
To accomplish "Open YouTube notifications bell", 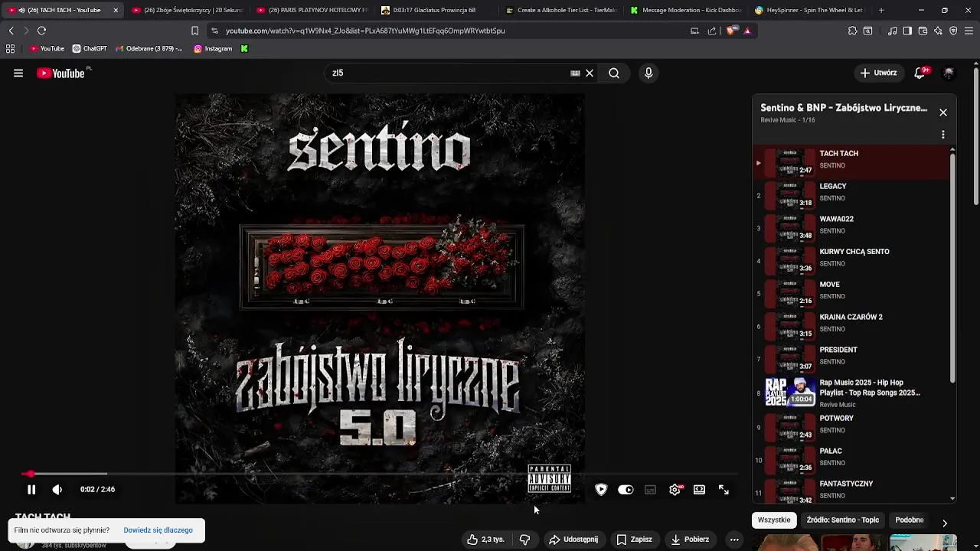I will 920,73.
